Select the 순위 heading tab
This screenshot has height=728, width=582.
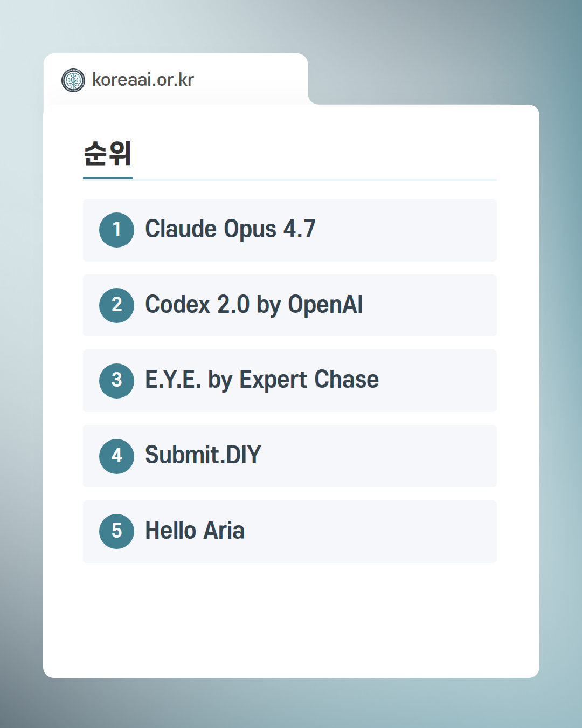click(x=108, y=154)
